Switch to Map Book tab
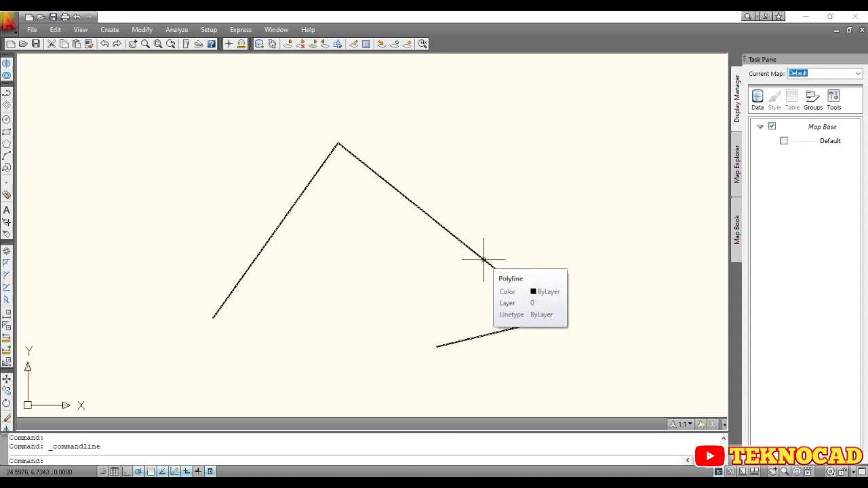Viewport: 868px width, 488px height. click(x=736, y=230)
